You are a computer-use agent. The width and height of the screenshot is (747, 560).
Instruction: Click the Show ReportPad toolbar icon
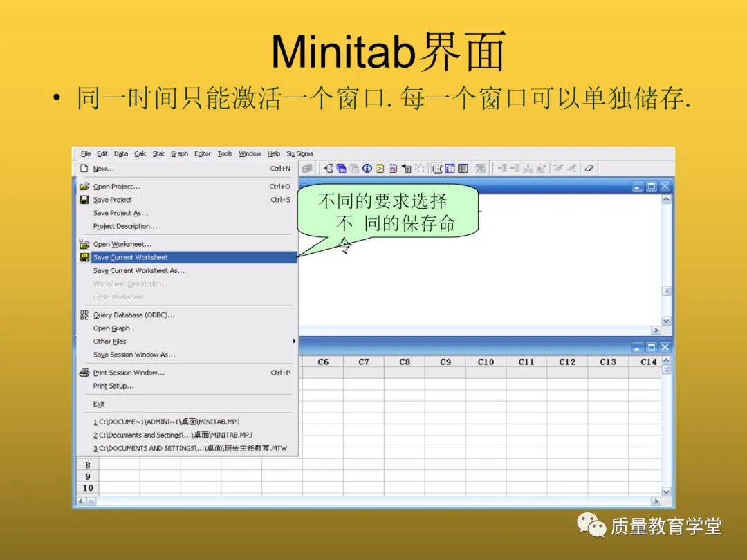393,168
